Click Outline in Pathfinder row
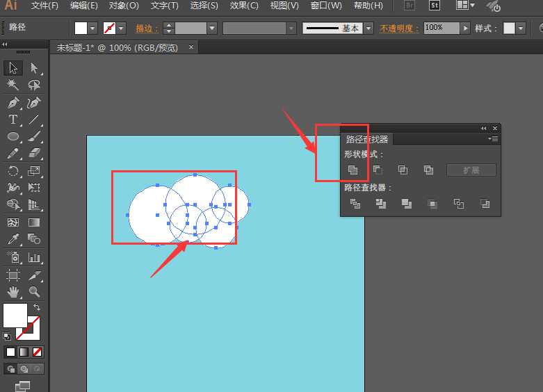Screen dimensions: 543x392 (x=458, y=204)
